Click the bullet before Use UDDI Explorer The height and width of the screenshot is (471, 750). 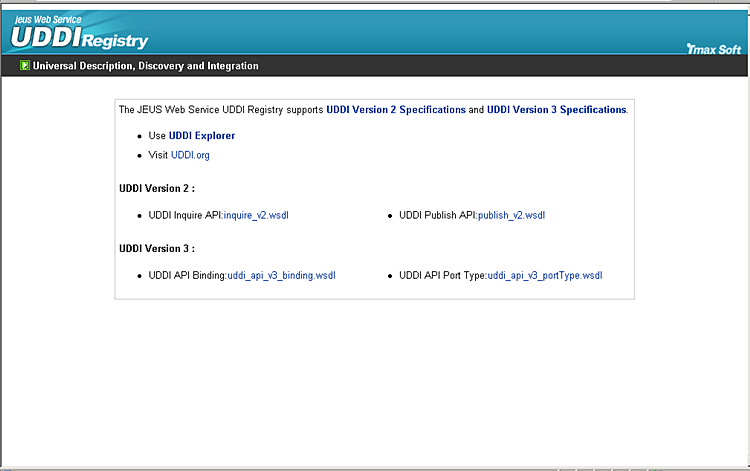[140, 135]
